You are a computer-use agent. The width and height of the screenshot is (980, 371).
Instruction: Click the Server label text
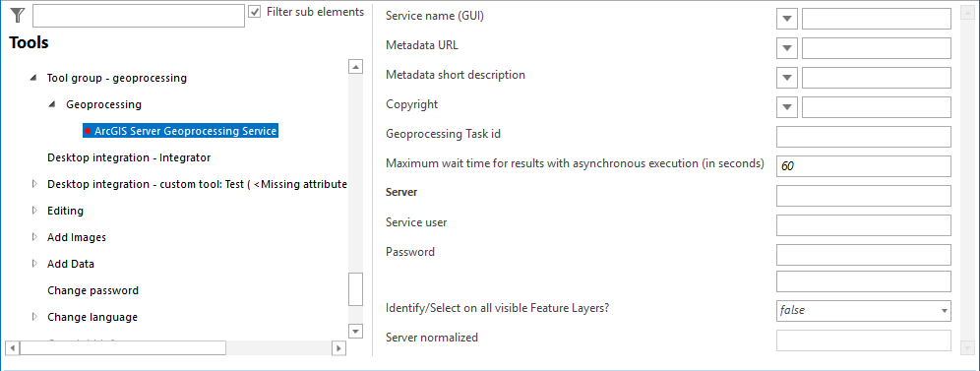(401, 192)
